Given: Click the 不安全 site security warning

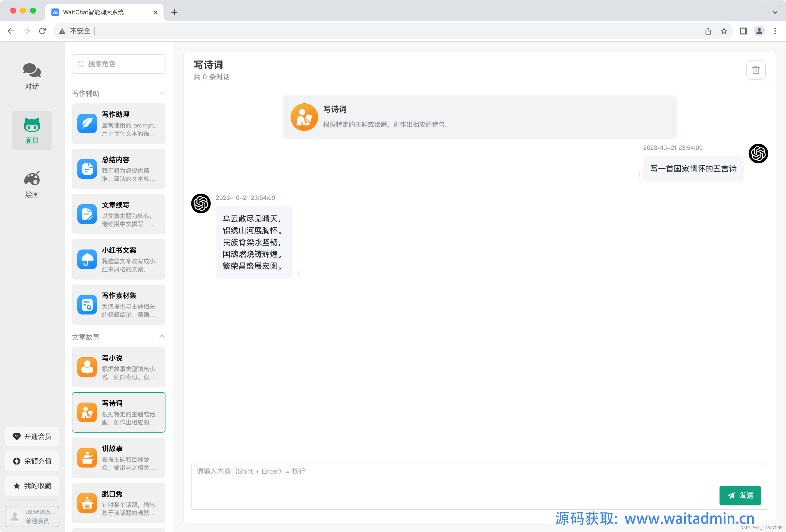Looking at the screenshot, I should pos(75,31).
